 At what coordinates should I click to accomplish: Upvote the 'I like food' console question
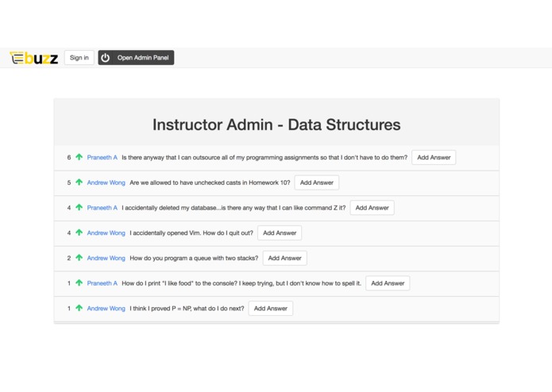pyautogui.click(x=79, y=282)
